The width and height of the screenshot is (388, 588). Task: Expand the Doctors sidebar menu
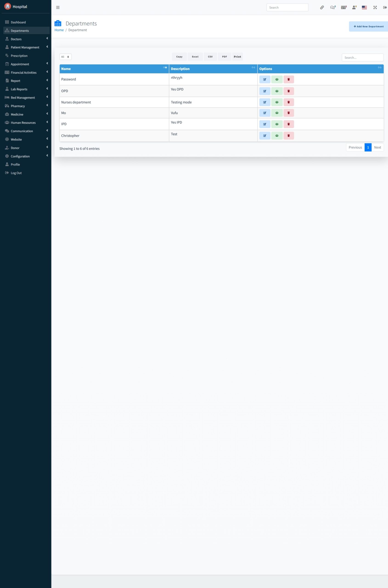tap(26, 39)
